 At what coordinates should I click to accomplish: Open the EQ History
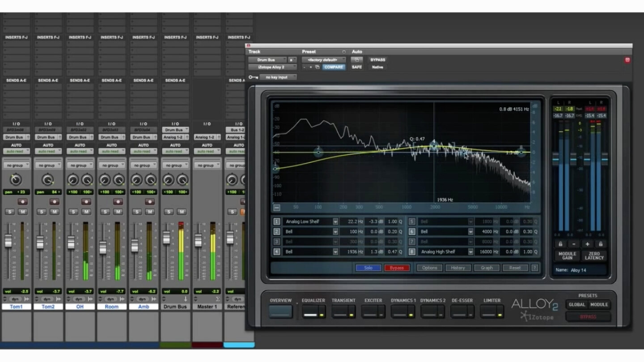[x=458, y=268]
